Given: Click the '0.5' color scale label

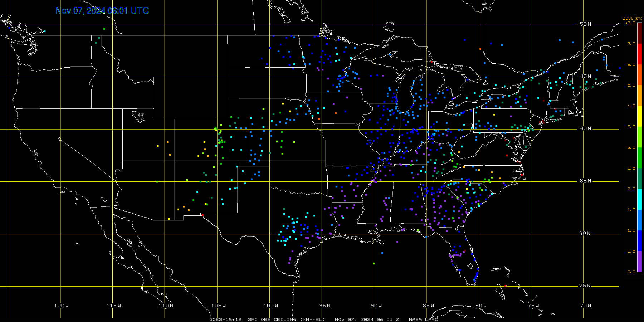Looking at the screenshot, I should [x=631, y=251].
